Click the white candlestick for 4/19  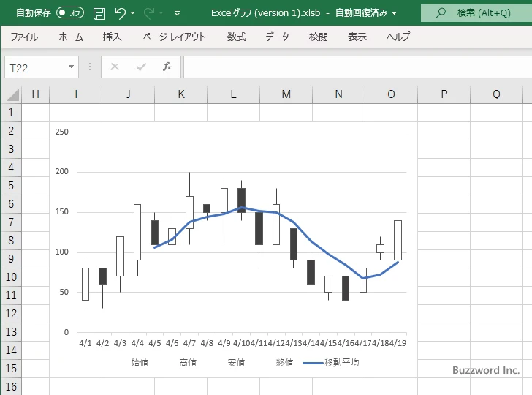[x=398, y=240]
